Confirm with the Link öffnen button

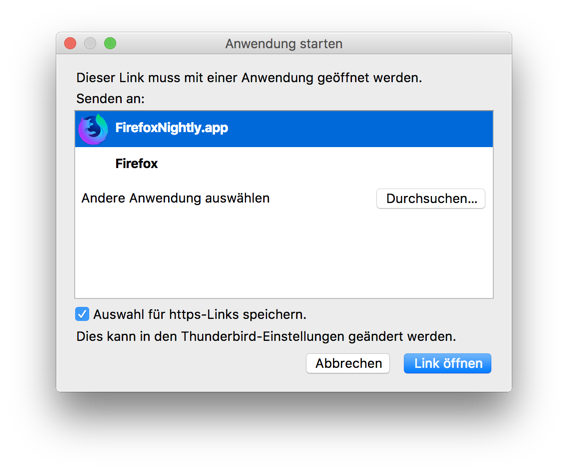448,363
